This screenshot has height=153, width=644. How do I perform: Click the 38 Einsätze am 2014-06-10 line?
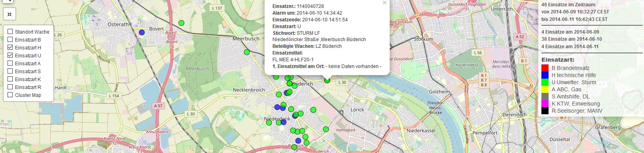click(572, 39)
